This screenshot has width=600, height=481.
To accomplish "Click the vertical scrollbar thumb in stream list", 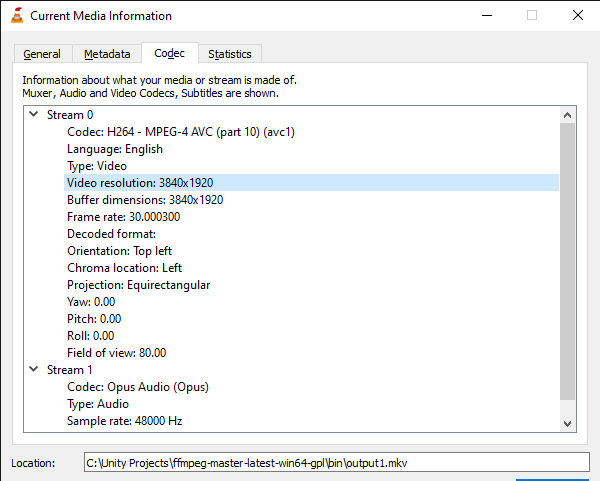I will [x=567, y=262].
